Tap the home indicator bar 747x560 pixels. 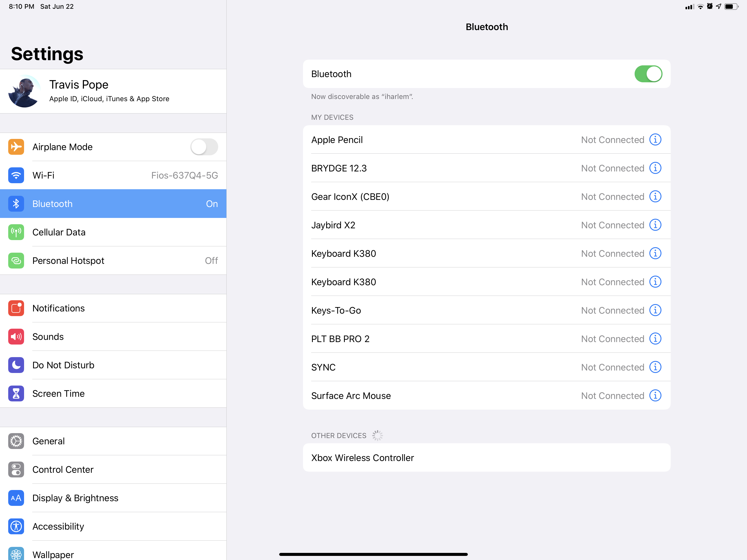click(373, 554)
